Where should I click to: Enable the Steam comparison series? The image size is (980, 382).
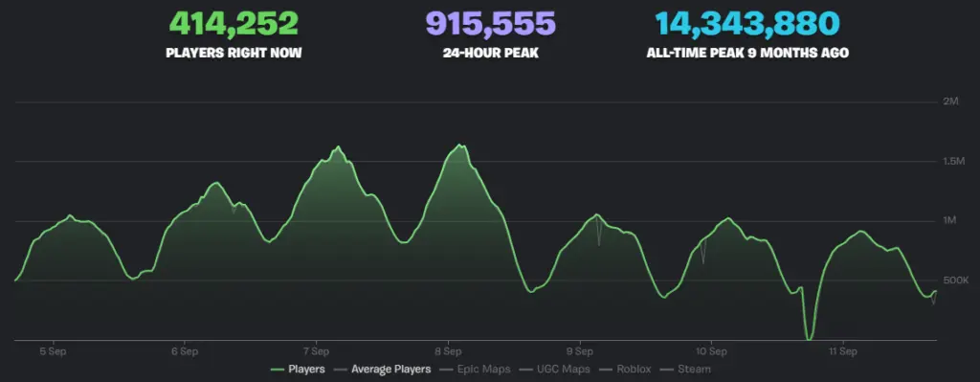click(685, 369)
